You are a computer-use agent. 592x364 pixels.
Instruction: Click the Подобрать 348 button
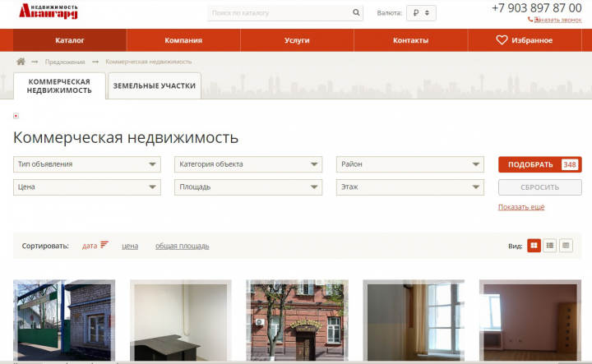click(x=540, y=164)
